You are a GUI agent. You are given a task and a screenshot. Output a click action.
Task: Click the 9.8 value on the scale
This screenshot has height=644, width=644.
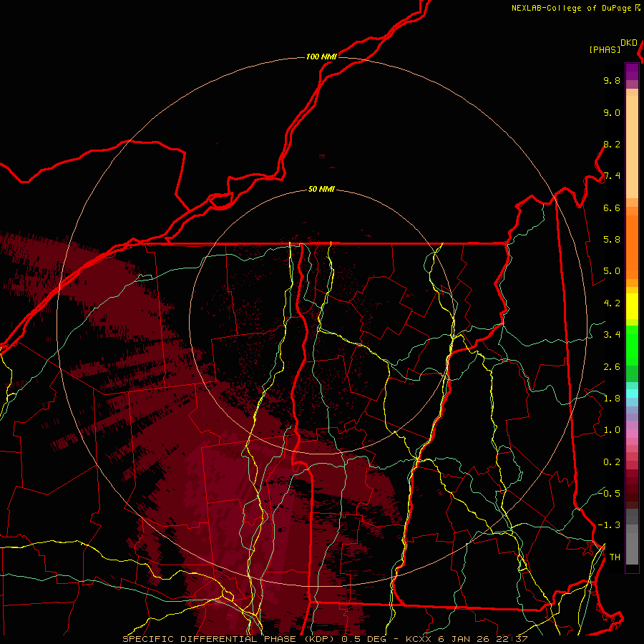pos(612,81)
